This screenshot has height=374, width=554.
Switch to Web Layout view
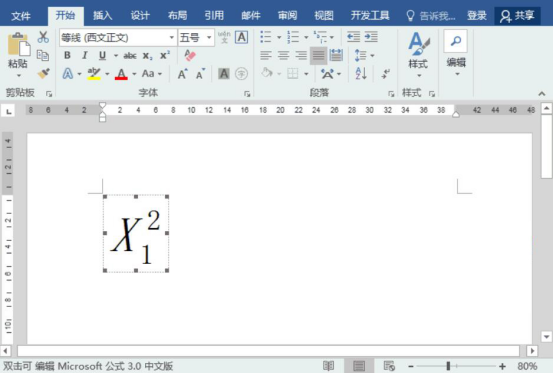(x=389, y=366)
